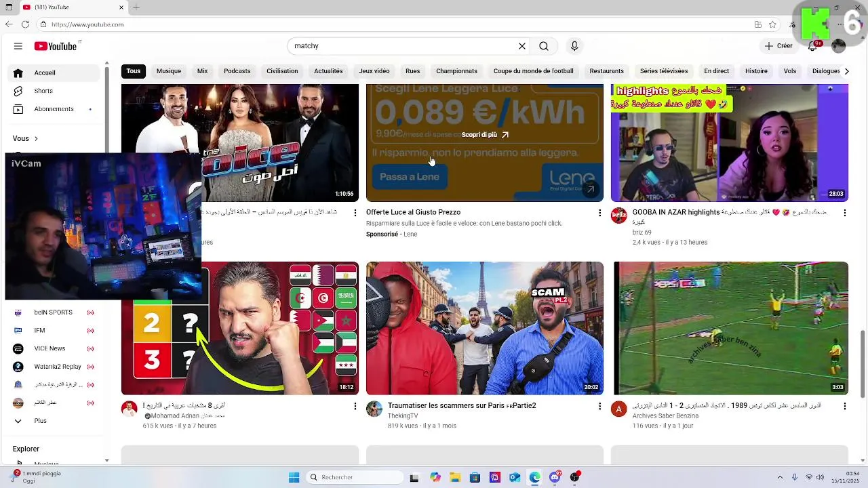The image size is (868, 488).
Task: Open options for GOOBA IN AZAR video
Action: 844,213
